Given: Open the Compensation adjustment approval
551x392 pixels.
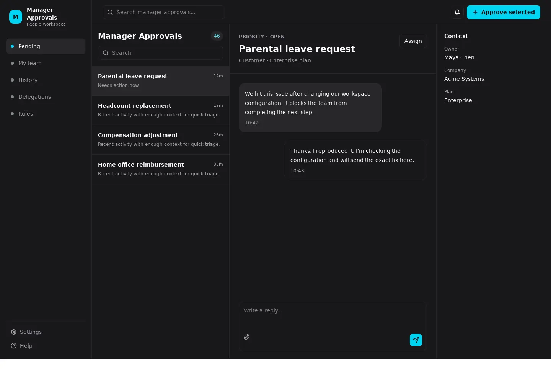Looking at the screenshot, I should [161, 140].
